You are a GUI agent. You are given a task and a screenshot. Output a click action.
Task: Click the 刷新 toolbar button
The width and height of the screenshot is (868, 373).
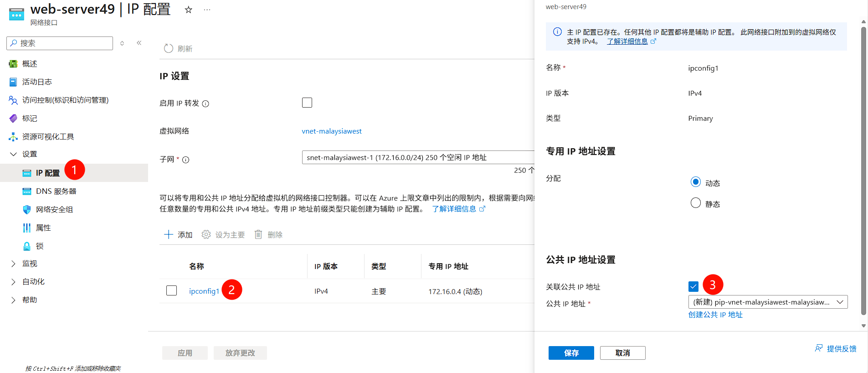click(178, 48)
